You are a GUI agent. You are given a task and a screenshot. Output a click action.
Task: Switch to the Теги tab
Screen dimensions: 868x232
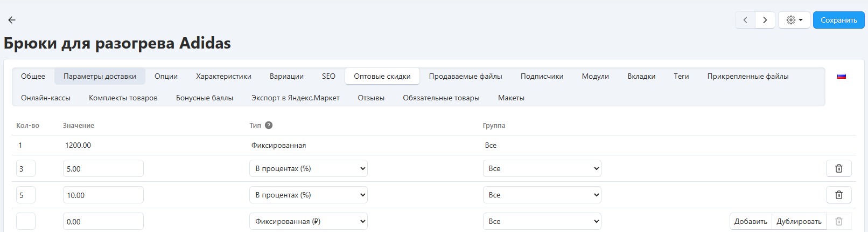[x=681, y=76]
